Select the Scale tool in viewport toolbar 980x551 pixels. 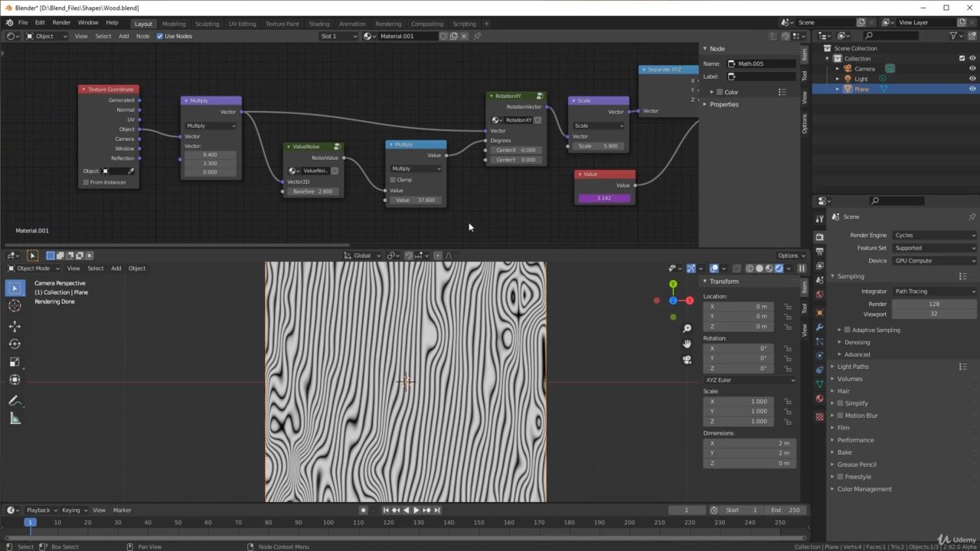click(x=15, y=362)
